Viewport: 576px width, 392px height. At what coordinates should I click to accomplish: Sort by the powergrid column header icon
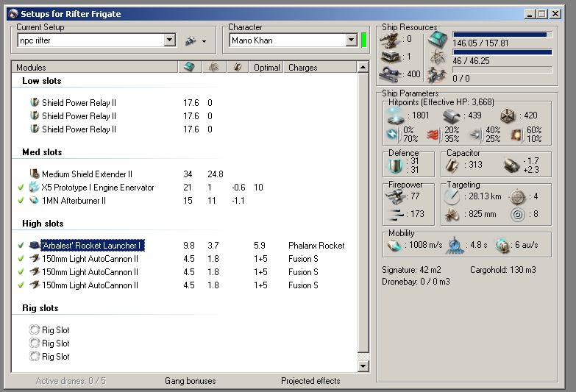tap(214, 67)
